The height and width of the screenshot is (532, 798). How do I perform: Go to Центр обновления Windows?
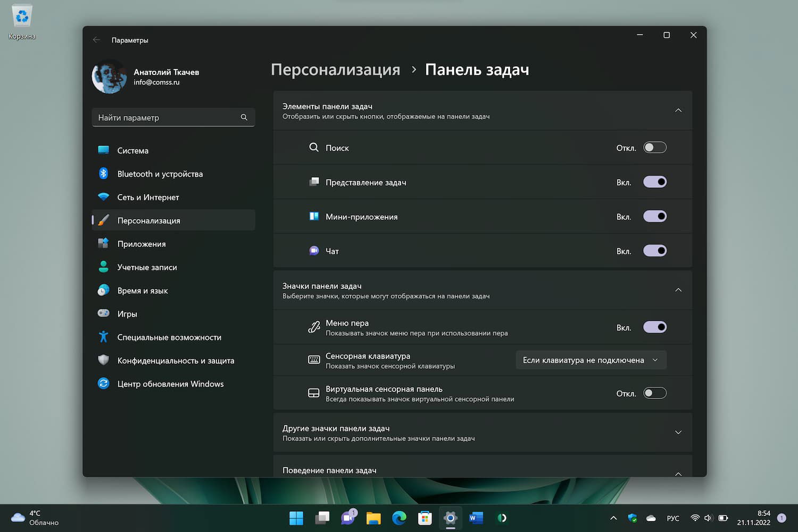point(170,384)
